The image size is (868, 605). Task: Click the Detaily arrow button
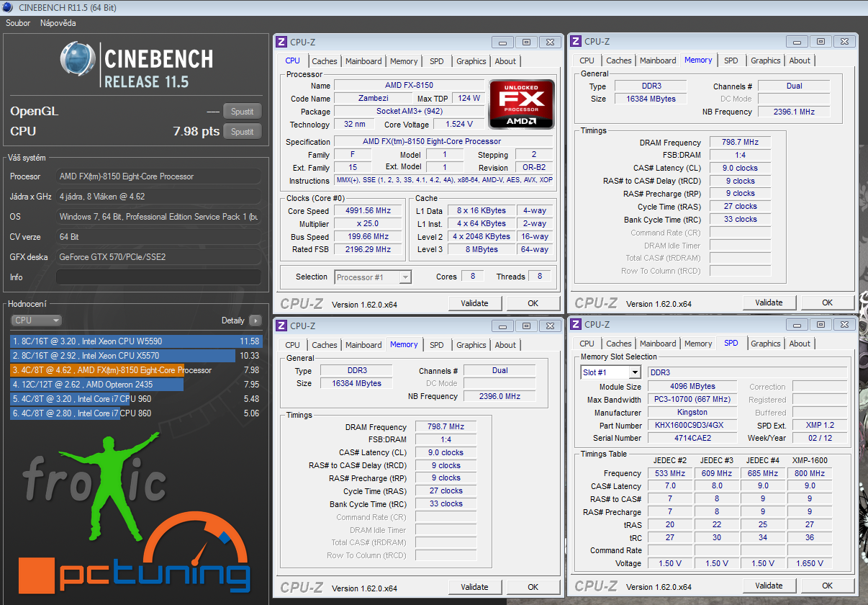(x=255, y=321)
